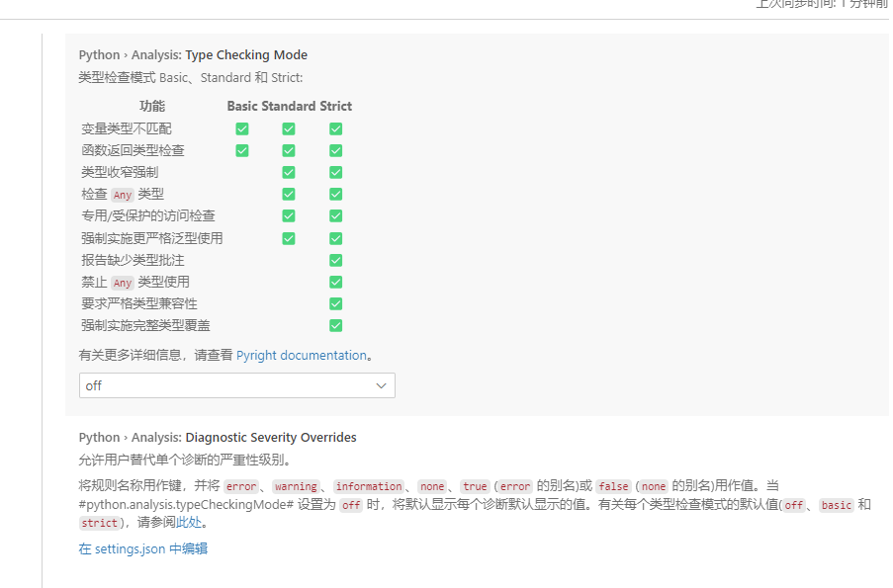Click the warning code badge in the description
The height and width of the screenshot is (588, 893).
click(x=296, y=485)
